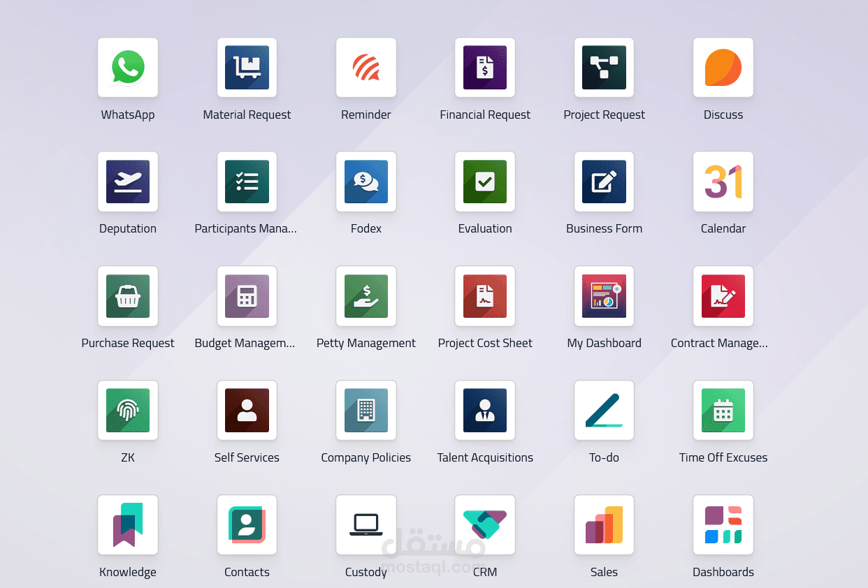Open the Knowledge bookmark icon
The height and width of the screenshot is (588, 868).
coord(128,525)
